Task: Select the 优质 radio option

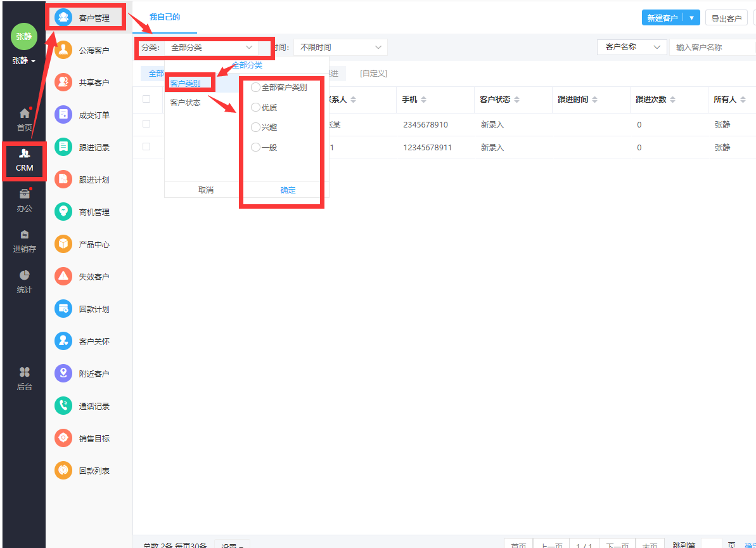Action: point(255,107)
